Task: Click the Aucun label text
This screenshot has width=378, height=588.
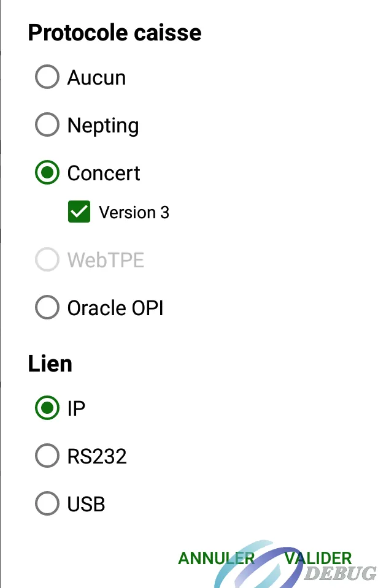Action: point(96,78)
